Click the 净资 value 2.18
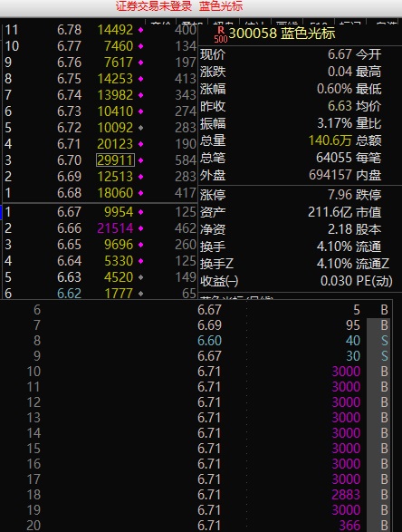 coord(340,229)
